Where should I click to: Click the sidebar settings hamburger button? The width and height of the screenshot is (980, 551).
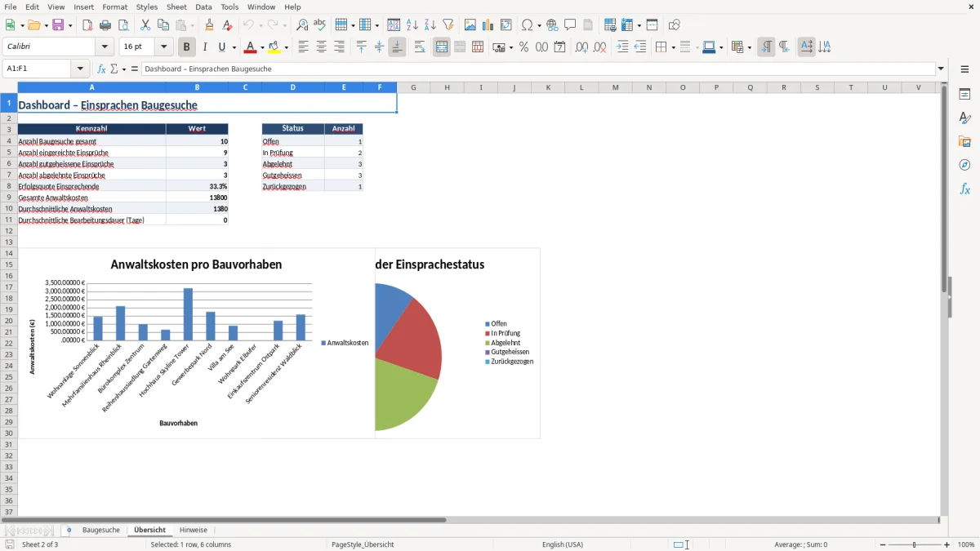click(964, 69)
